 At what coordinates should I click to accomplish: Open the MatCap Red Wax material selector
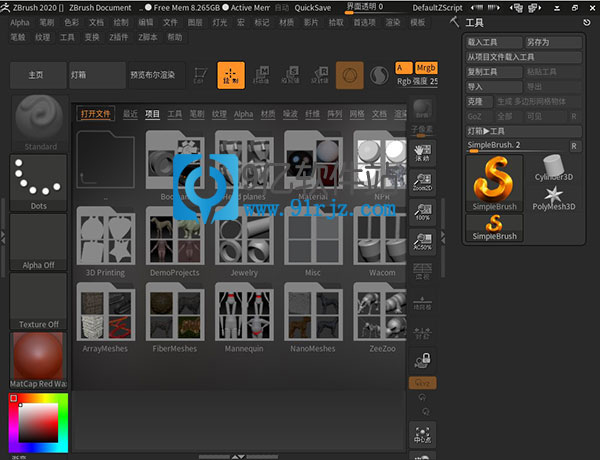38,360
